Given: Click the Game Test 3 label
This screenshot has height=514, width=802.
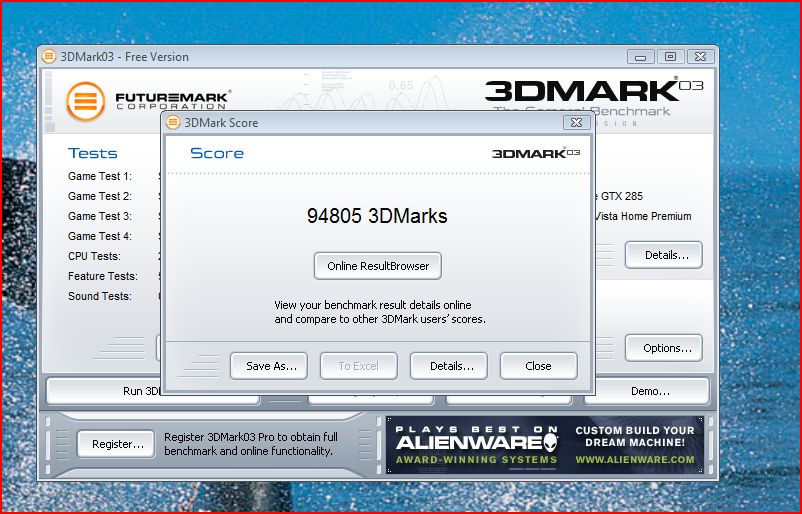Looking at the screenshot, I should pyautogui.click(x=100, y=216).
